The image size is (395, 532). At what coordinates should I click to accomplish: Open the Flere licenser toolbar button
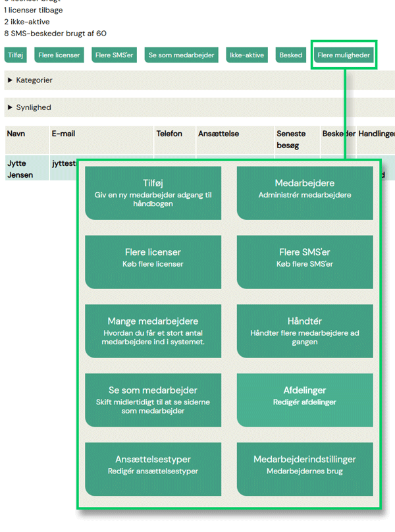click(x=59, y=55)
